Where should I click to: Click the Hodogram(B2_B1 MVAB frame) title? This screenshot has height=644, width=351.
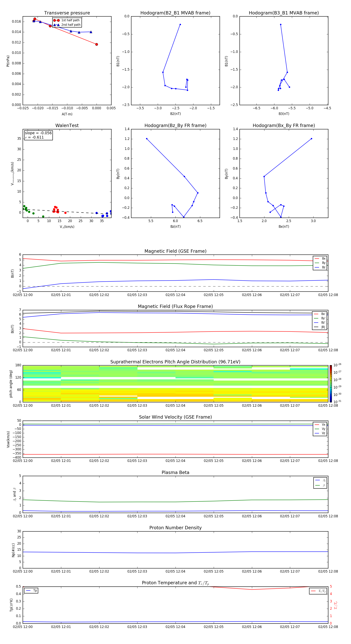click(x=175, y=13)
